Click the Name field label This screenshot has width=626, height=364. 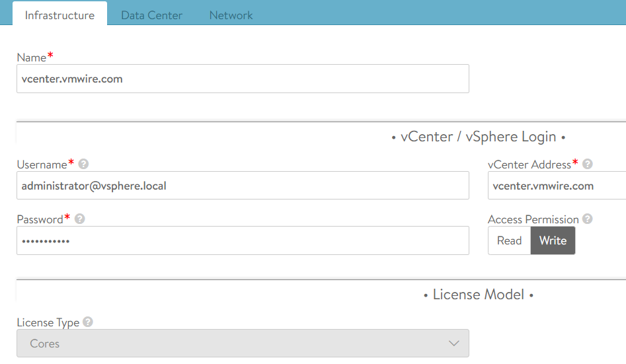31,57
